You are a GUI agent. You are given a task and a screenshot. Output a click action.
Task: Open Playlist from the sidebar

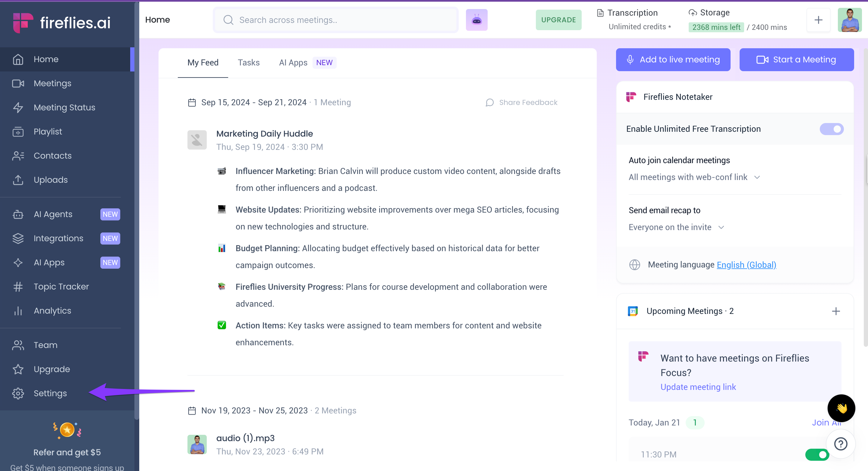tap(48, 131)
